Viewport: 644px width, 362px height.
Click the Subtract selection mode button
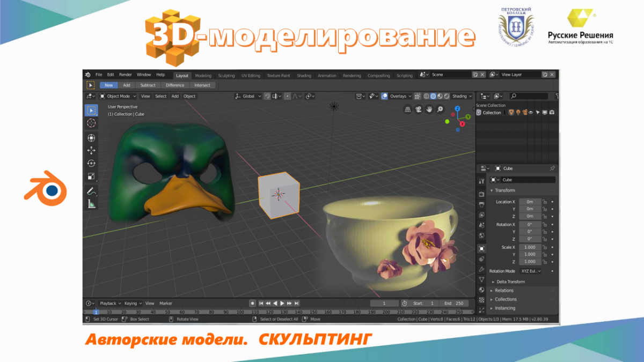click(148, 85)
